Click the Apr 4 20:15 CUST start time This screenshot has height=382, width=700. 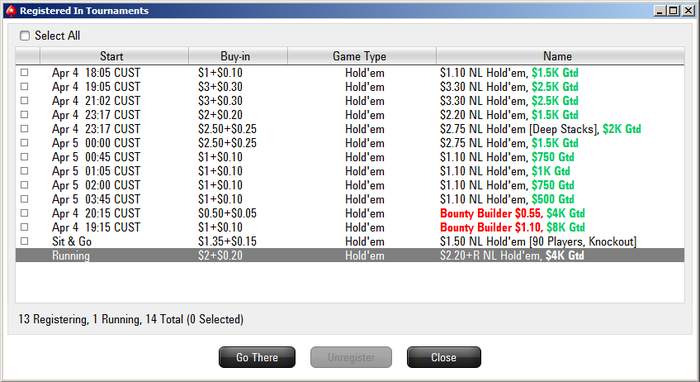[96, 213]
